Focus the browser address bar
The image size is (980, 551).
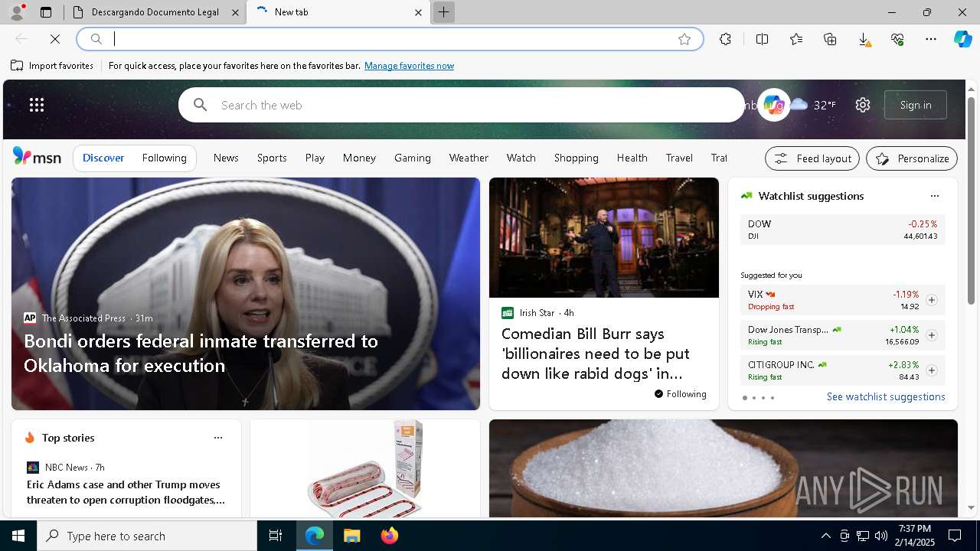390,39
